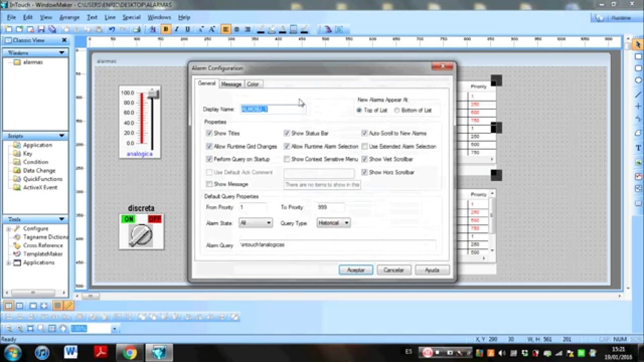Image resolution: width=644 pixels, height=362 pixels.
Task: Choose the Text tool (T)
Action: pos(638,148)
